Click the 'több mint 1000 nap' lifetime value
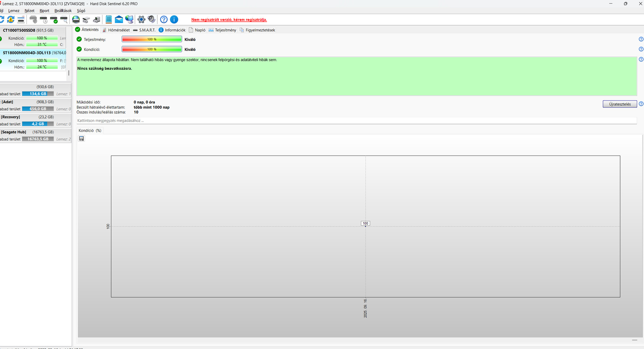 click(152, 107)
